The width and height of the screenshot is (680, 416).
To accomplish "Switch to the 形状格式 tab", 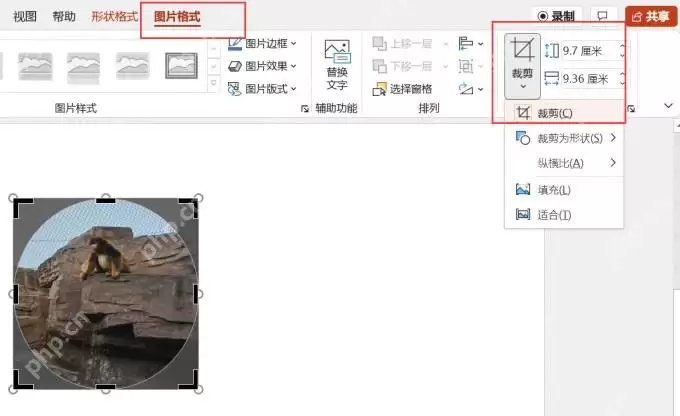I will (114, 16).
